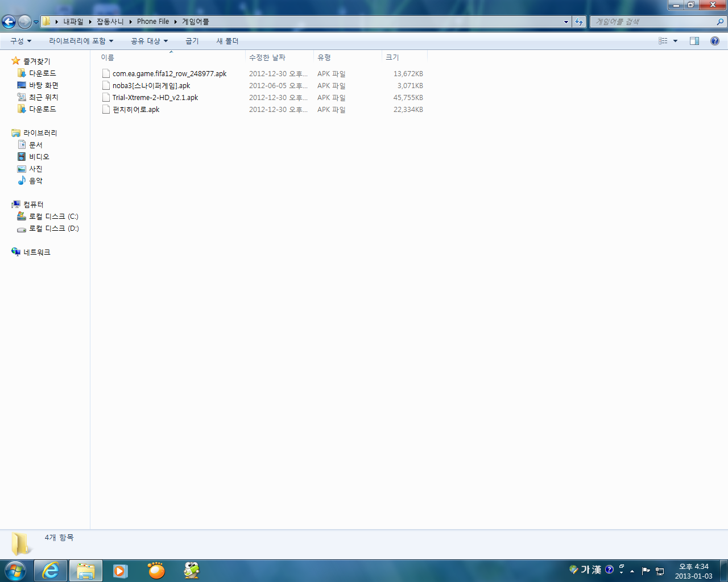Open the Windows Start orb
The height and width of the screenshot is (582, 728).
pyautogui.click(x=15, y=570)
